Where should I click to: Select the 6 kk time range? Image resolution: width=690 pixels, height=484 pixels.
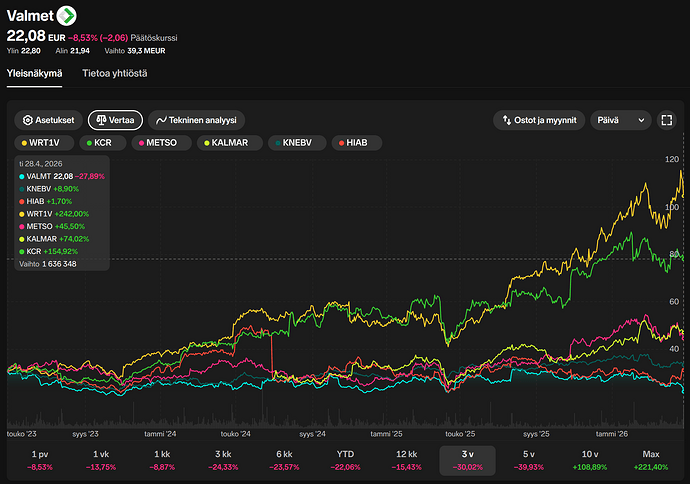(x=284, y=460)
